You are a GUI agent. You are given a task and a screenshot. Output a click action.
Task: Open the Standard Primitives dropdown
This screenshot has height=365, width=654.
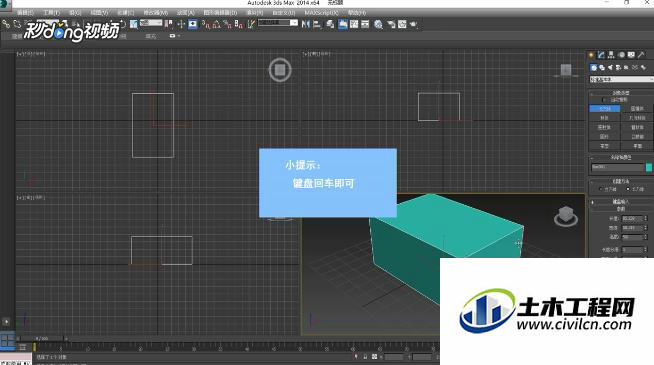coord(621,79)
